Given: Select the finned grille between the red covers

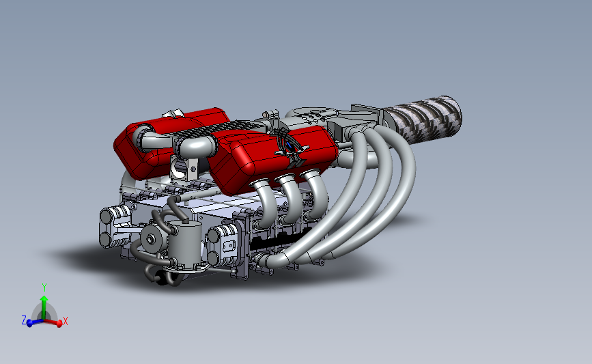Looking at the screenshot, I should coord(219,128).
